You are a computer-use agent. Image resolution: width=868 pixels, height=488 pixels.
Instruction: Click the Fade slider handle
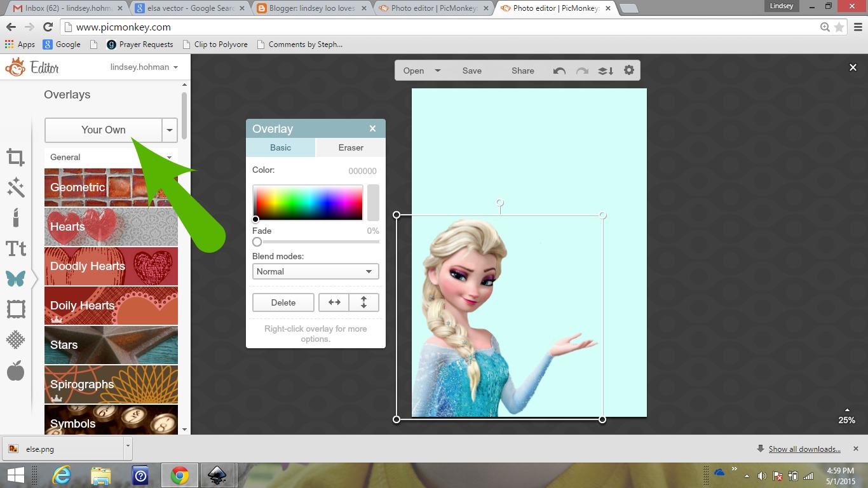(x=257, y=242)
